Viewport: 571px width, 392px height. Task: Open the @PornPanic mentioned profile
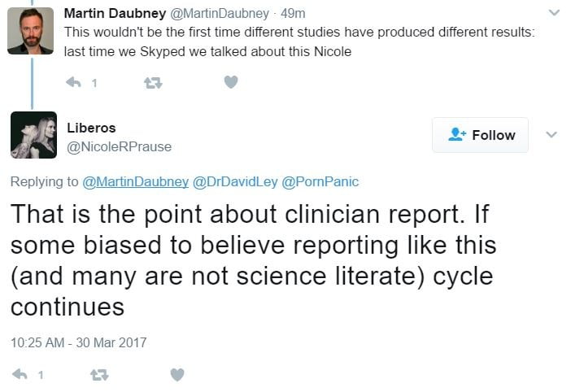[x=320, y=181]
